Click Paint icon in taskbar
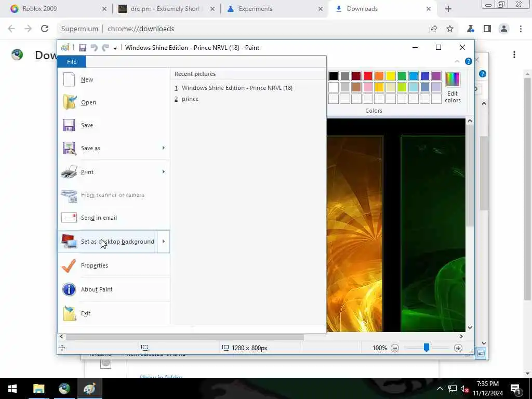 [89, 389]
